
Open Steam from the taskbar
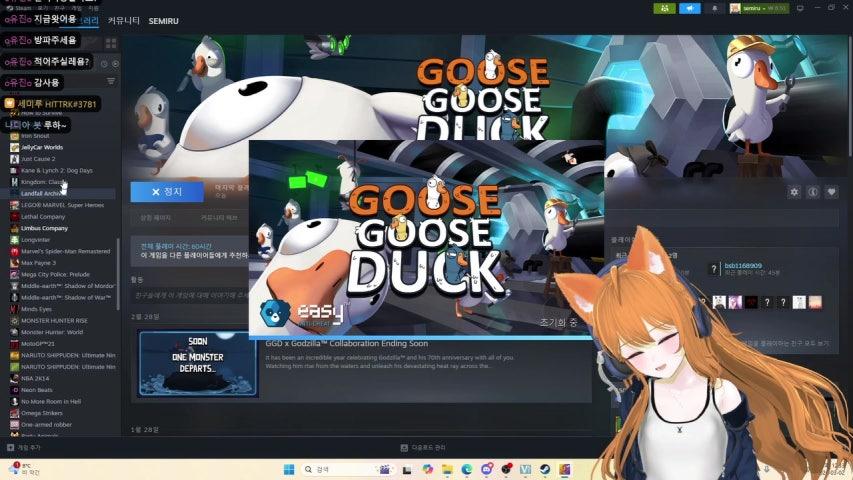tap(545, 469)
